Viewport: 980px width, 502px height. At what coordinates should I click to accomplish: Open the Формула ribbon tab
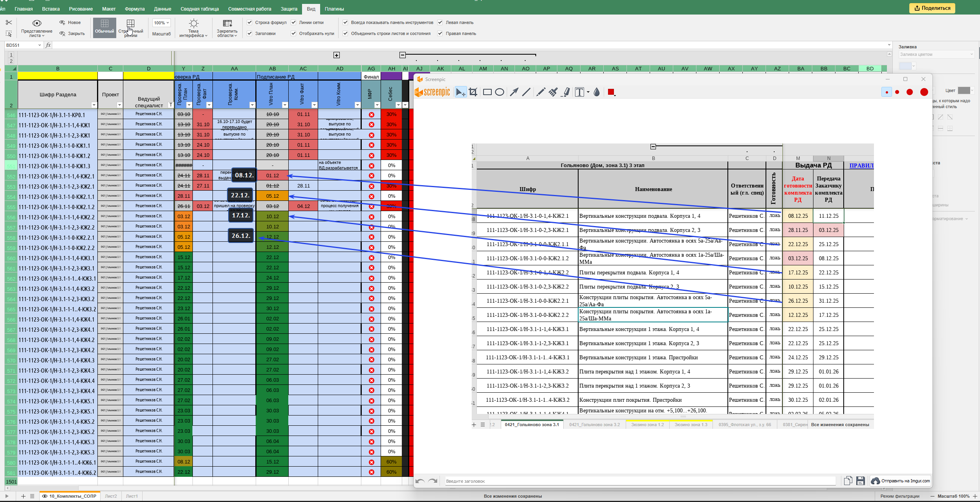point(135,9)
